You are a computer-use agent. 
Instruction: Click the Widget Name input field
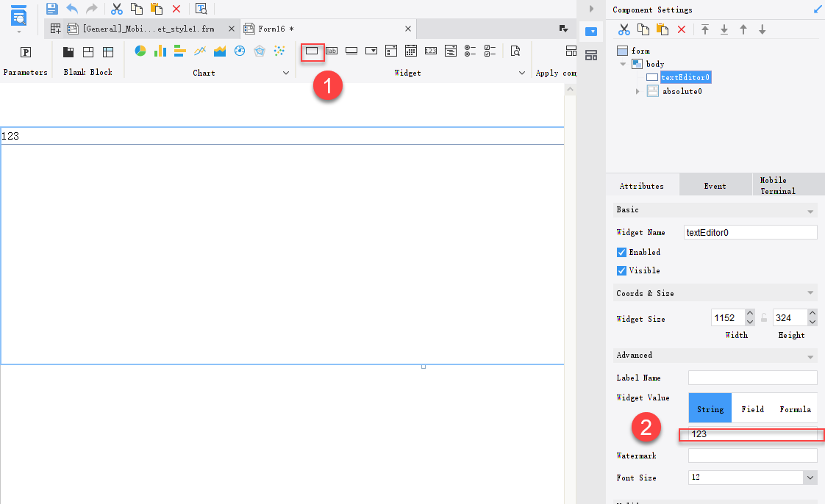[x=750, y=232]
